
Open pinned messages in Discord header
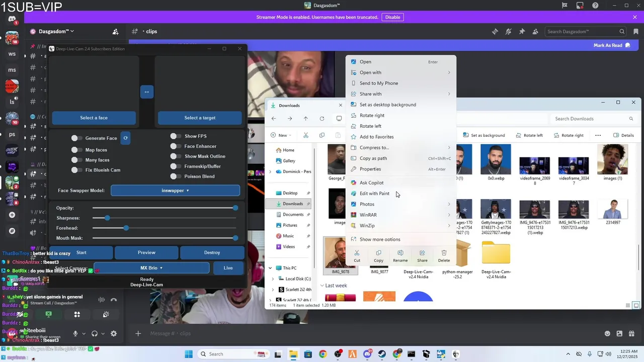[522, 31]
